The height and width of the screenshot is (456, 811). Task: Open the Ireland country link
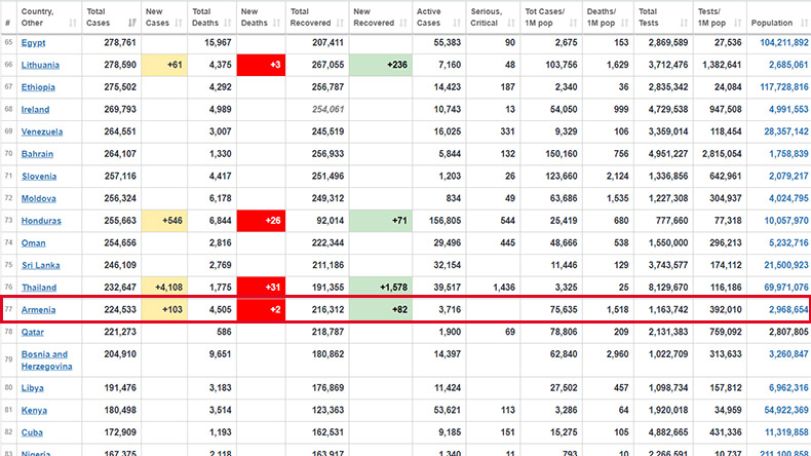tap(35, 110)
